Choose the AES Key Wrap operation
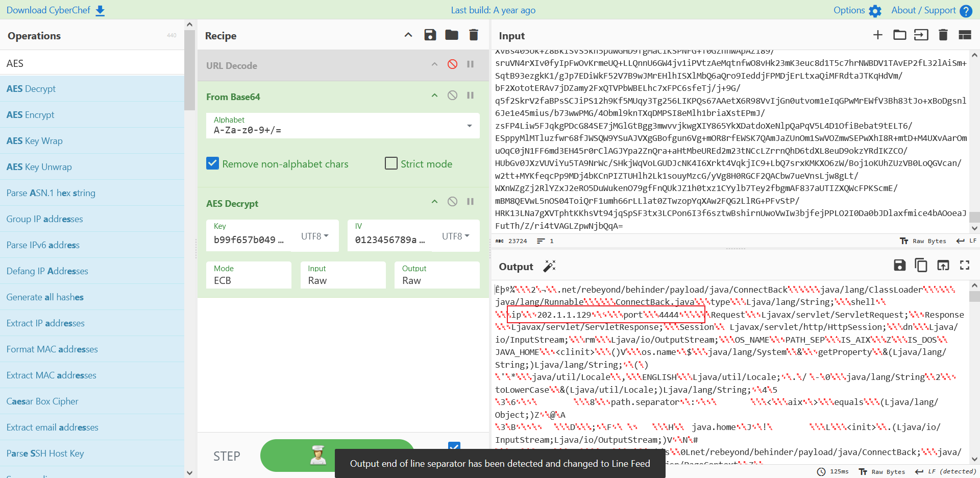 point(92,141)
